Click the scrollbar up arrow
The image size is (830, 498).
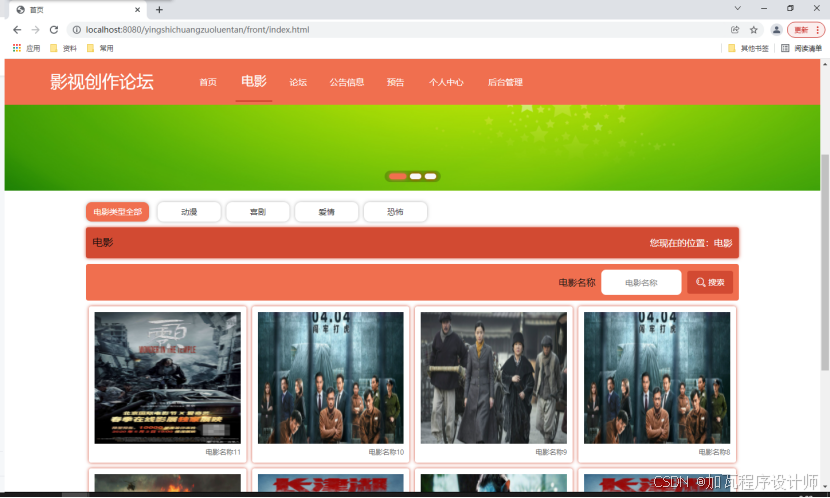825,64
